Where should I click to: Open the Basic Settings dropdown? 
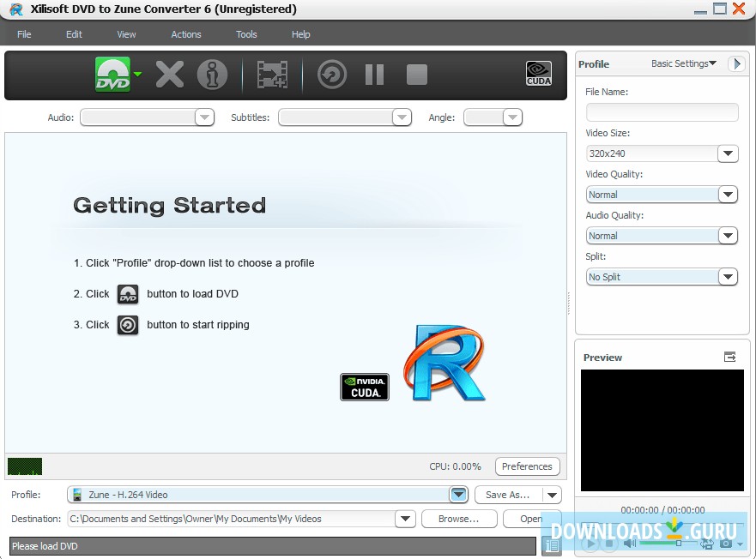pos(684,63)
